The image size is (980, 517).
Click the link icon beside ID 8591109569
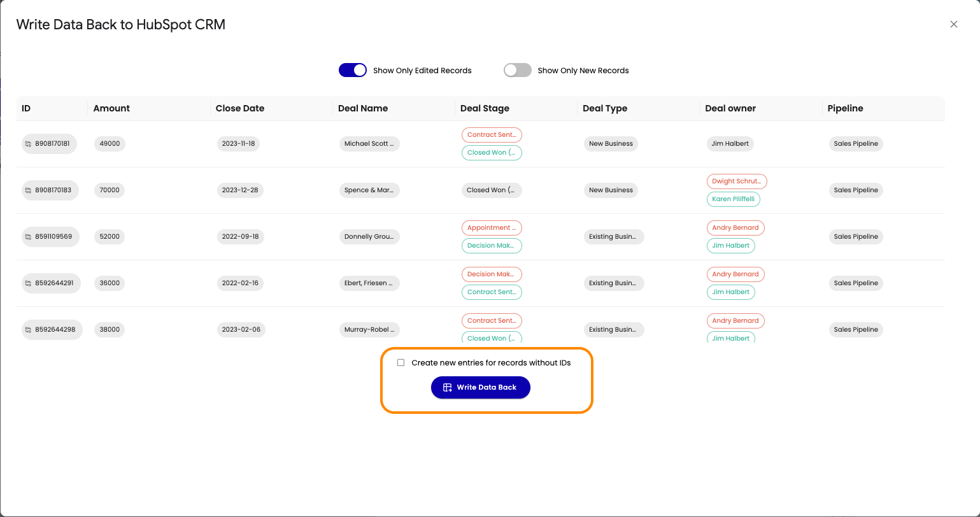click(x=28, y=237)
